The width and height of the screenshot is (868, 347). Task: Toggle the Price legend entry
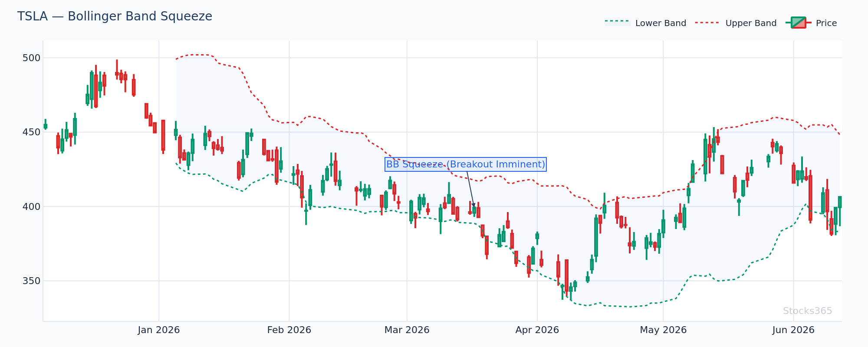[x=811, y=23]
